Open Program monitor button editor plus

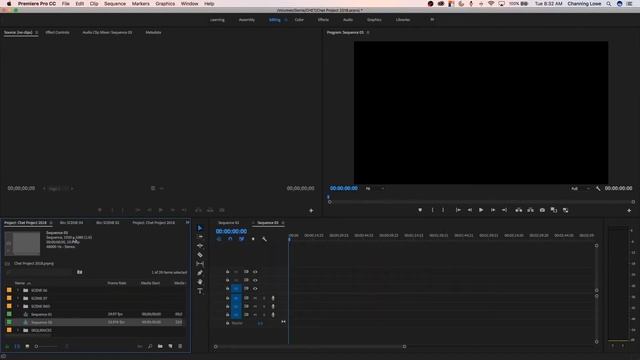629,211
